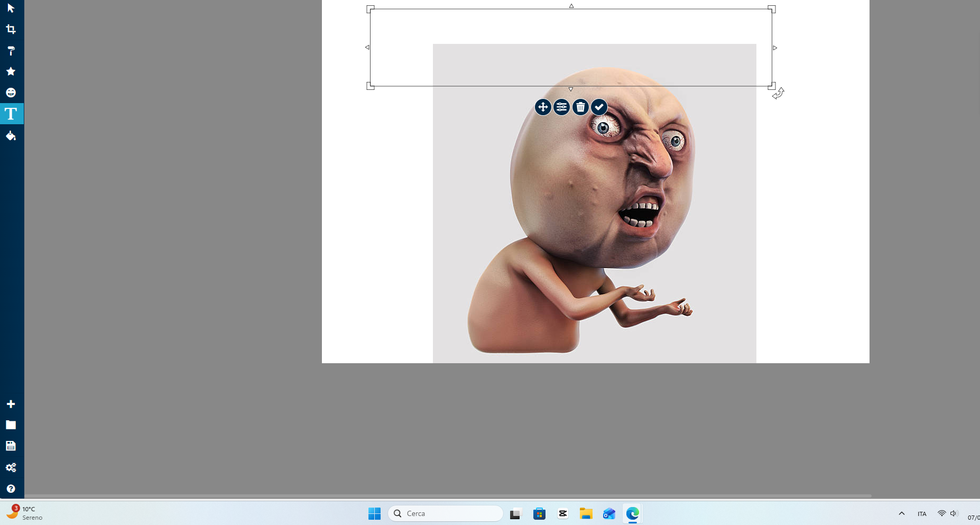Expand hidden system tray icons
This screenshot has width=980, height=525.
pyautogui.click(x=901, y=513)
